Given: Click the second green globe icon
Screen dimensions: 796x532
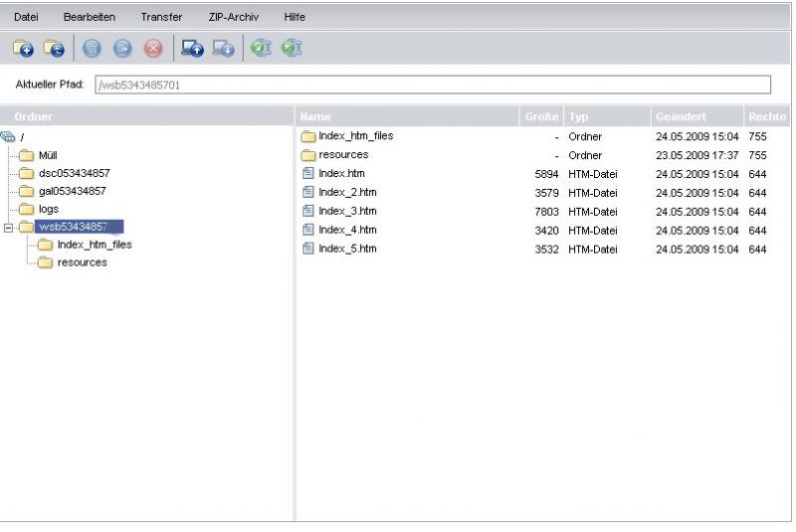Looking at the screenshot, I should tap(291, 48).
